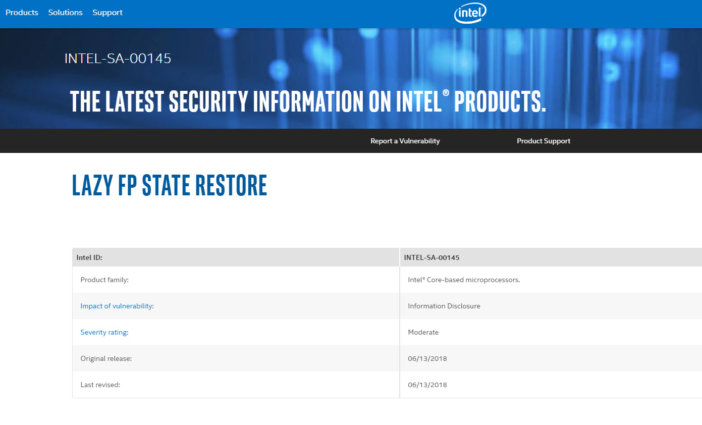Click the Product family: label

click(x=104, y=280)
